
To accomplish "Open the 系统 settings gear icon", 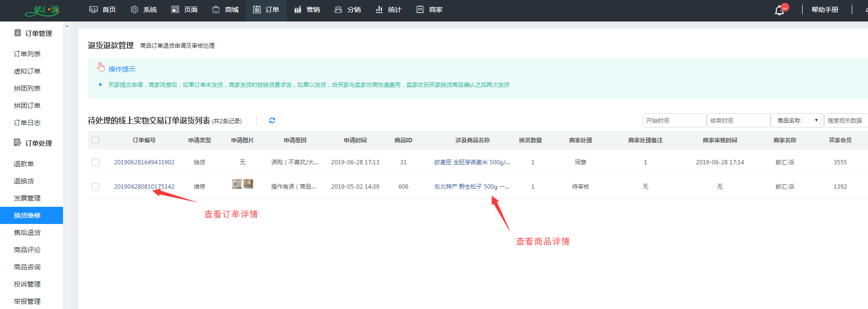I will (134, 10).
